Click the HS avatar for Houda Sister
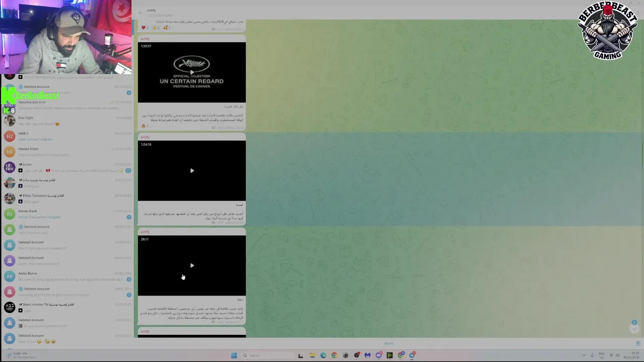 (x=10, y=152)
